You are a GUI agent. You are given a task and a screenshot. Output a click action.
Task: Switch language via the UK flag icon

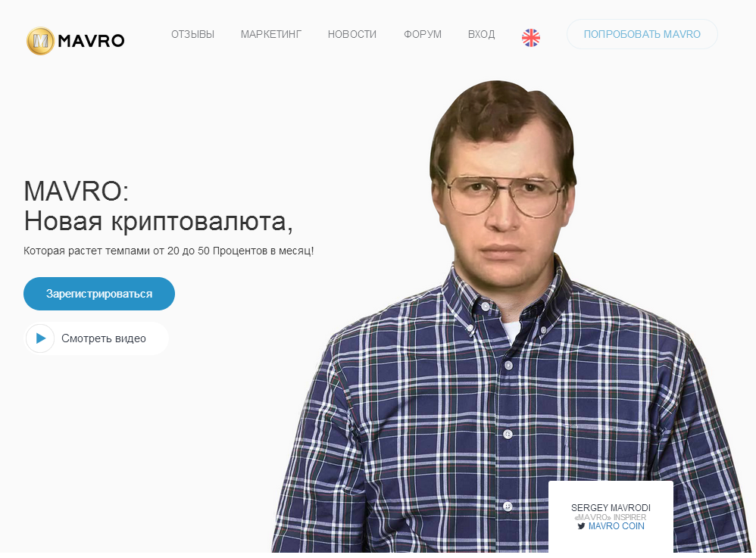pyautogui.click(x=531, y=38)
